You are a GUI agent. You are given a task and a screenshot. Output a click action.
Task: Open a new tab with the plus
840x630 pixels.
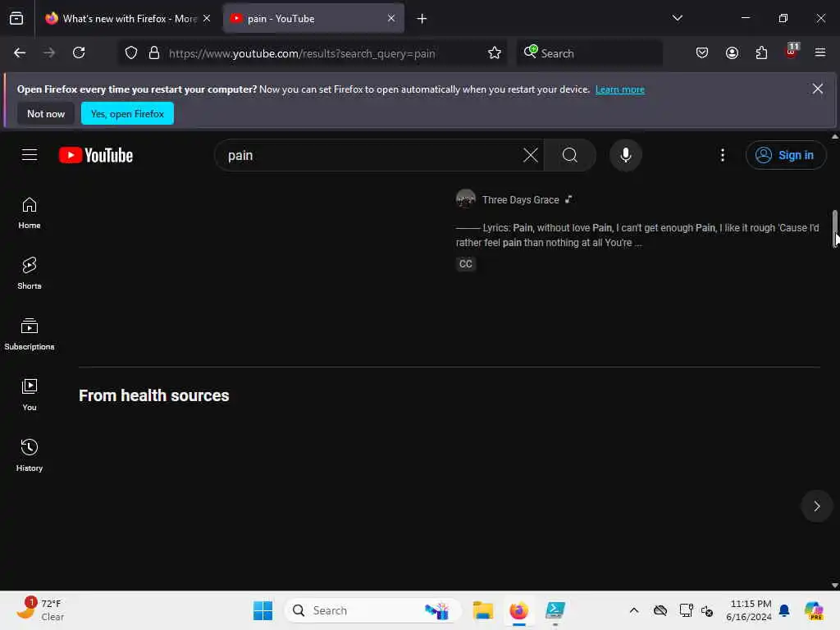click(x=422, y=19)
